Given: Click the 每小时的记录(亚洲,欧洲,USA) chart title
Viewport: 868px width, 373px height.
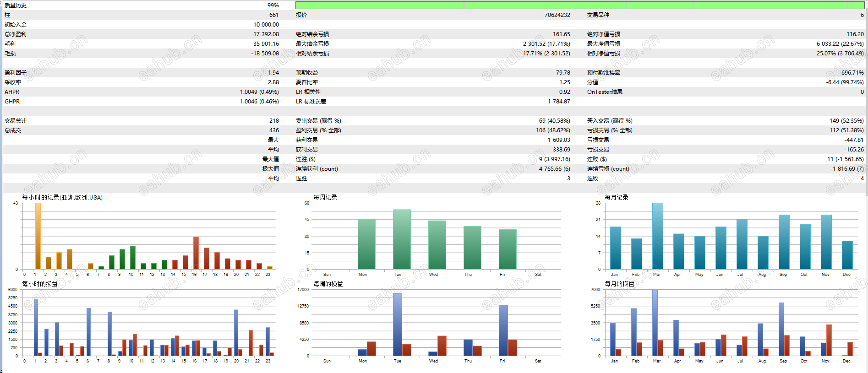Looking at the screenshot, I should (x=62, y=198).
